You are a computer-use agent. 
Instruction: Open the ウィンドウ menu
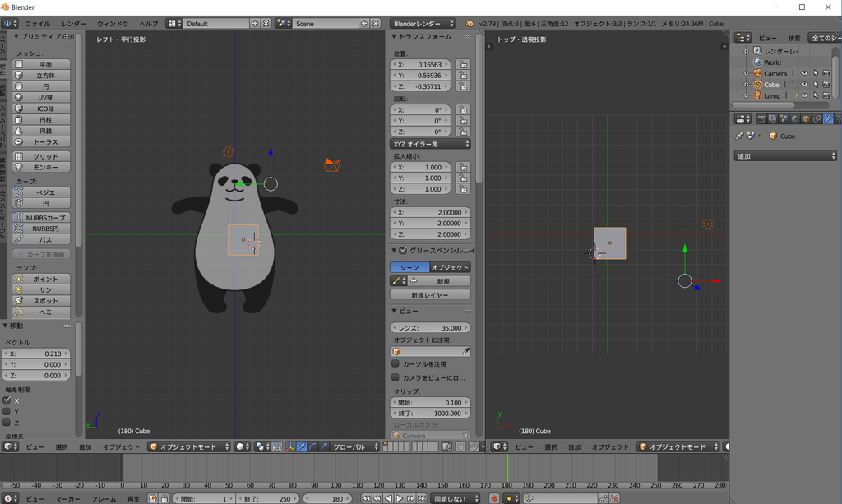(x=112, y=24)
